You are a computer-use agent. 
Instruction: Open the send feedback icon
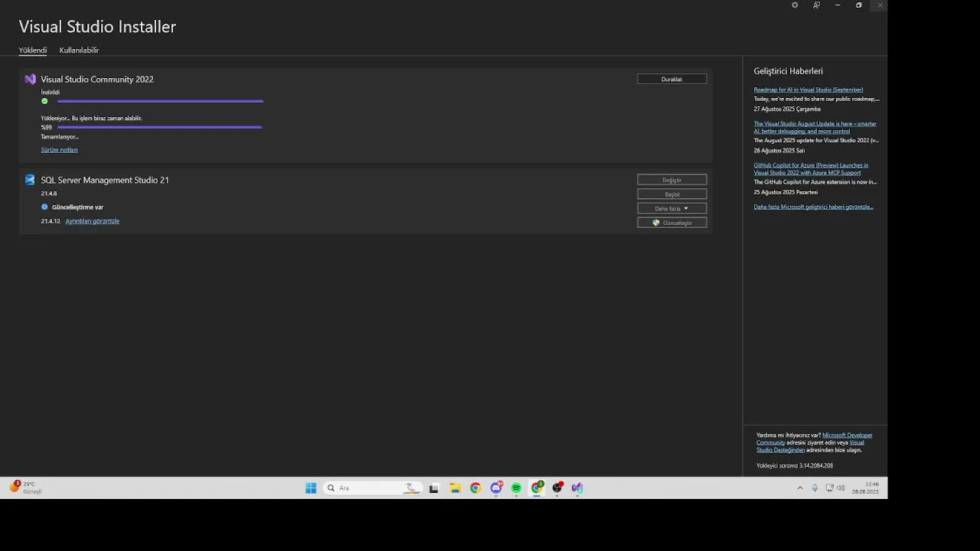click(816, 5)
